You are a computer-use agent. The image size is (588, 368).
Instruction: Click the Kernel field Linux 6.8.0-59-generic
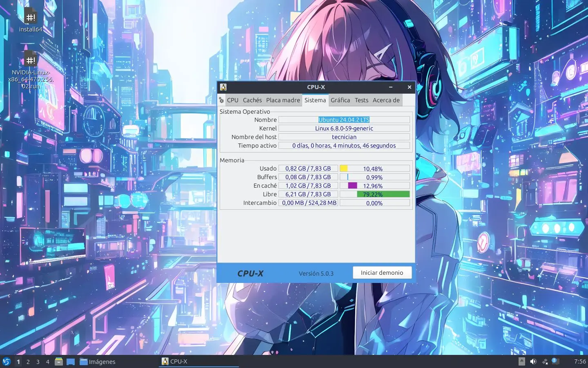[344, 128]
